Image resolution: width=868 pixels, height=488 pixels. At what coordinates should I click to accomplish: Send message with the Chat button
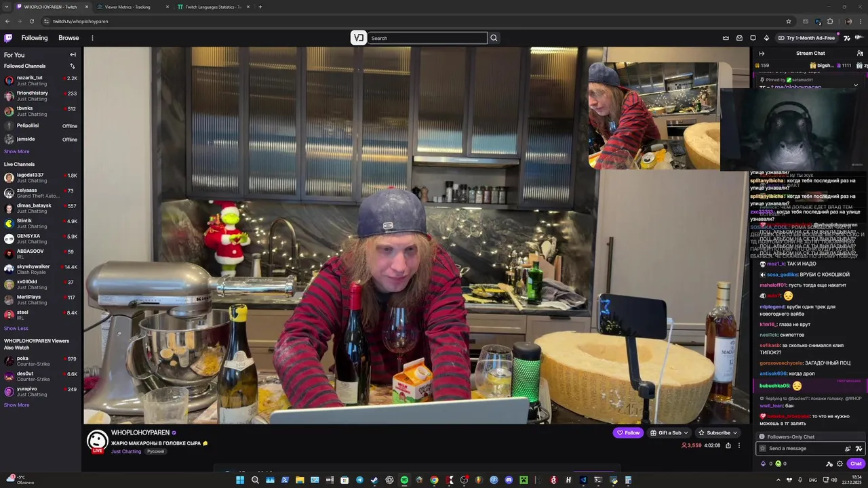(x=856, y=464)
